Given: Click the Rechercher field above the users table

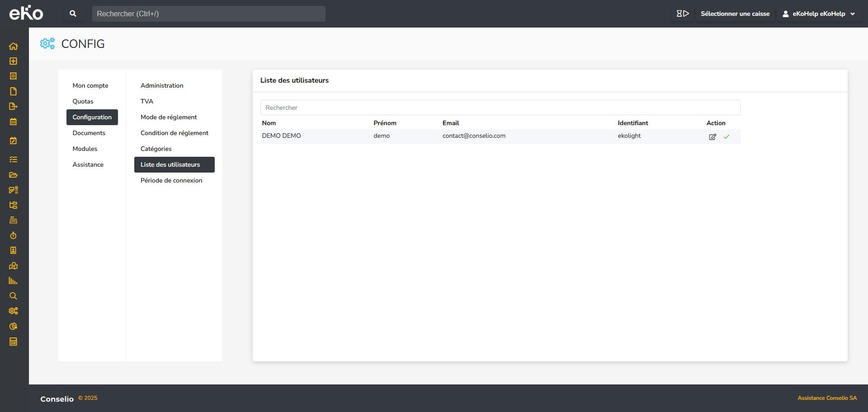Looking at the screenshot, I should pyautogui.click(x=500, y=108).
